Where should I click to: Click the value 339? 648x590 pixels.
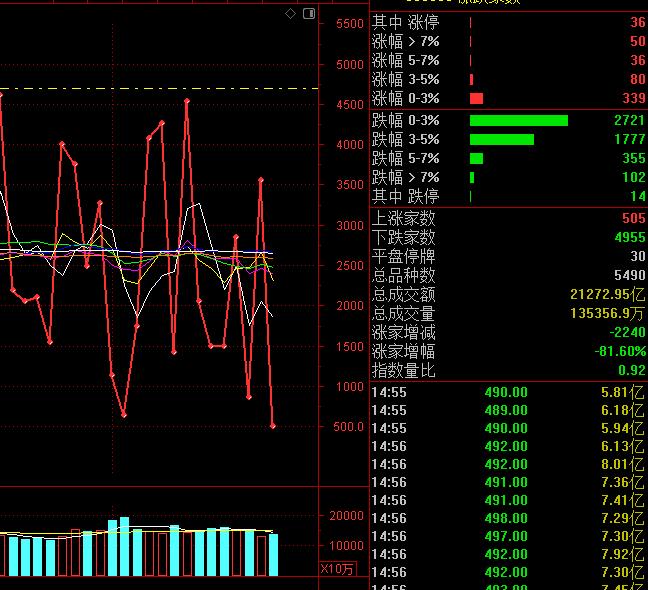tap(634, 98)
